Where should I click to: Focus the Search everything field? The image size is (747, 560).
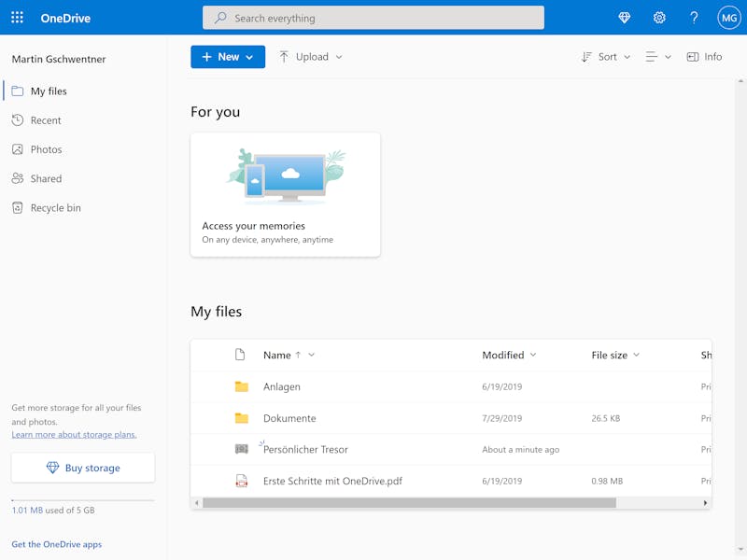pyautogui.click(x=373, y=18)
